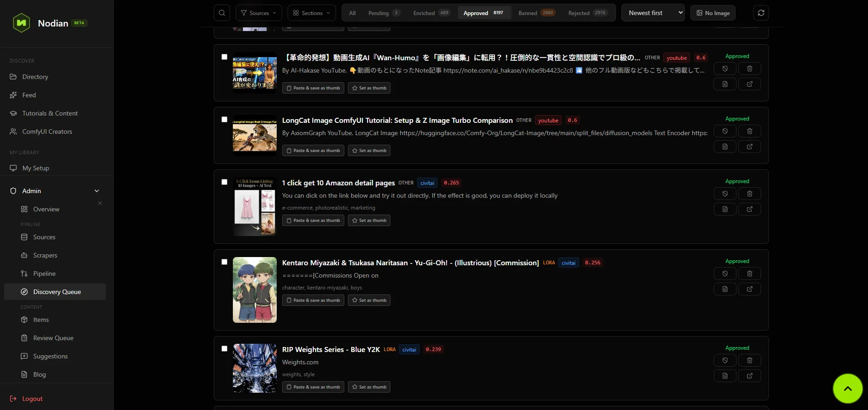Select the Approved tab

point(484,13)
